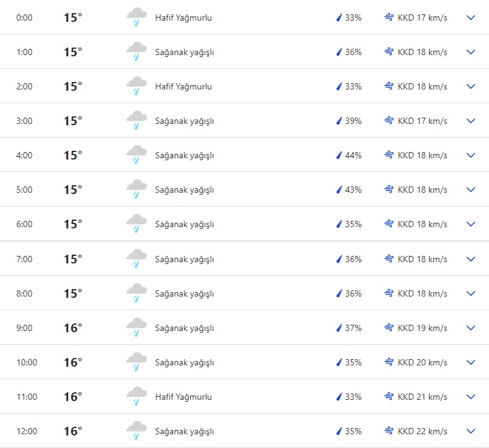The height and width of the screenshot is (448, 489).
Task: Click the wind icon at 7:00
Action: tap(389, 259)
